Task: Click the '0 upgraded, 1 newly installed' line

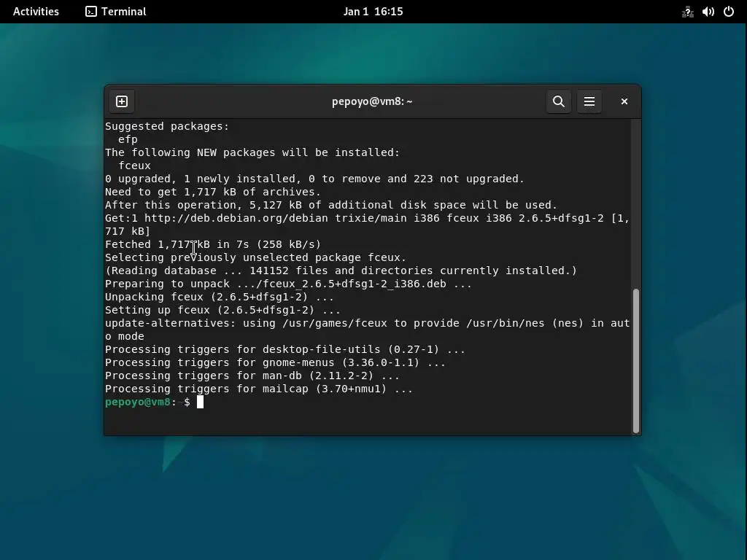Action: point(314,179)
